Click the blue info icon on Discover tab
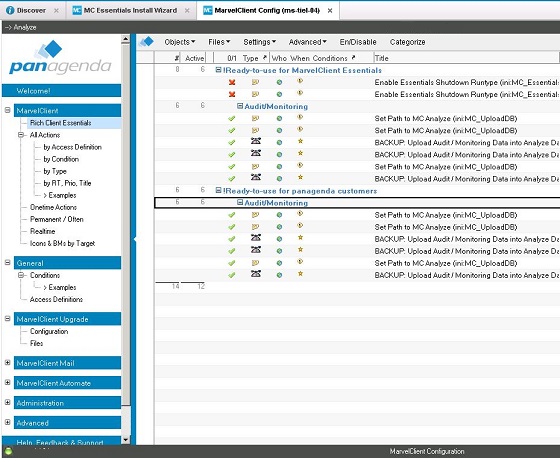This screenshot has width=560, height=458. pyautogui.click(x=10, y=10)
